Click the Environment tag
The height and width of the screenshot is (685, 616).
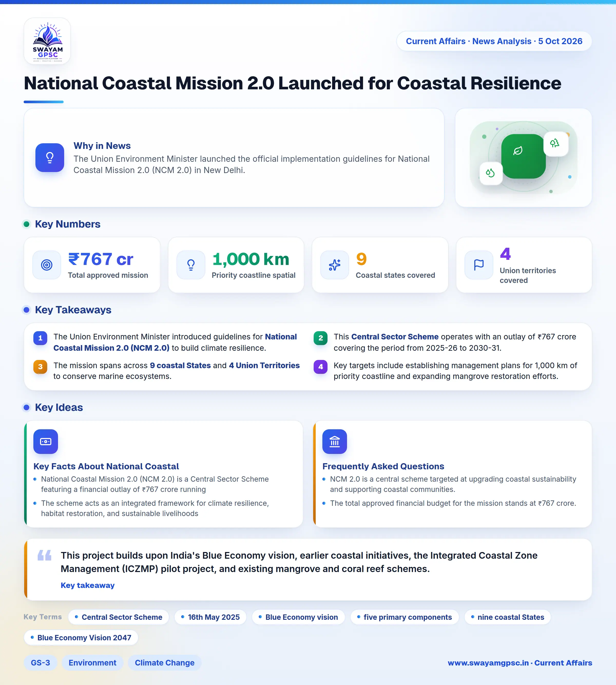tap(92, 663)
